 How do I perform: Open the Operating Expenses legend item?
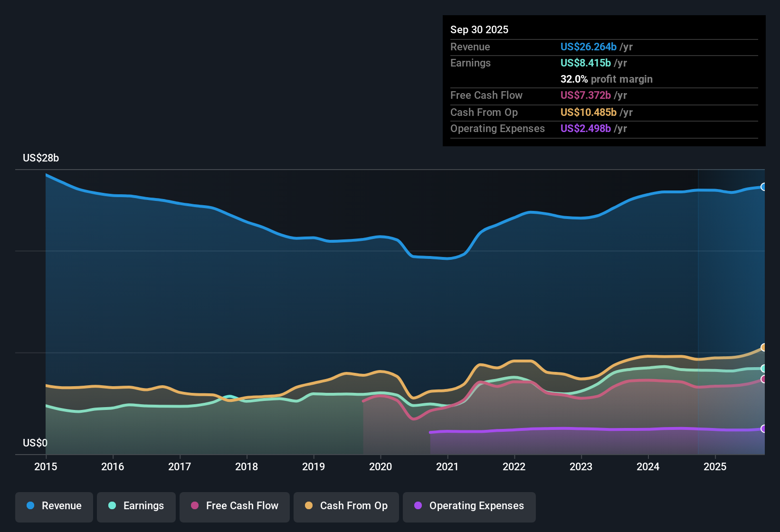coord(469,506)
